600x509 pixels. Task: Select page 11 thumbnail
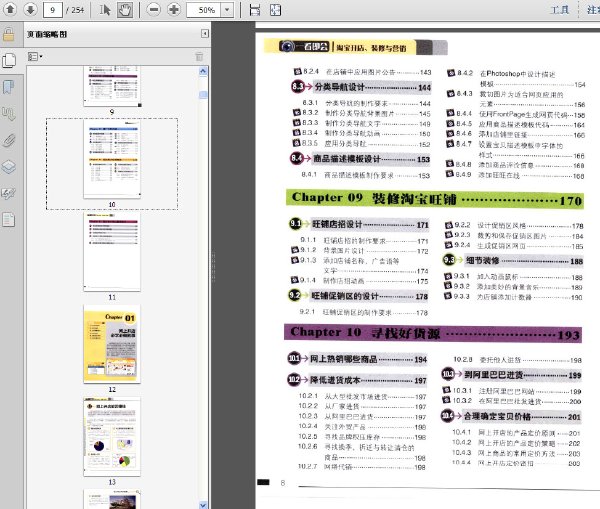[x=112, y=252]
